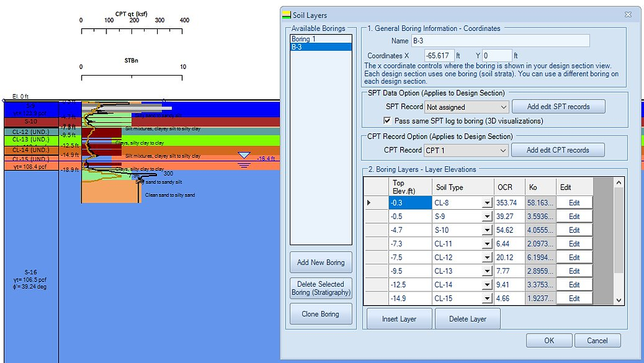This screenshot has width=644, height=363.
Task: Edit the Y coordinate field
Action: (x=497, y=55)
